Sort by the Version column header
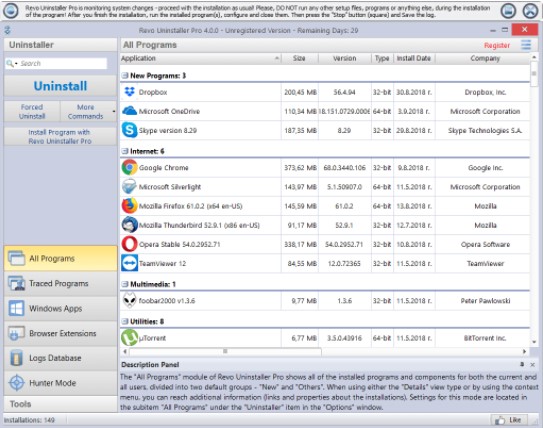The image size is (543, 428). [x=345, y=58]
